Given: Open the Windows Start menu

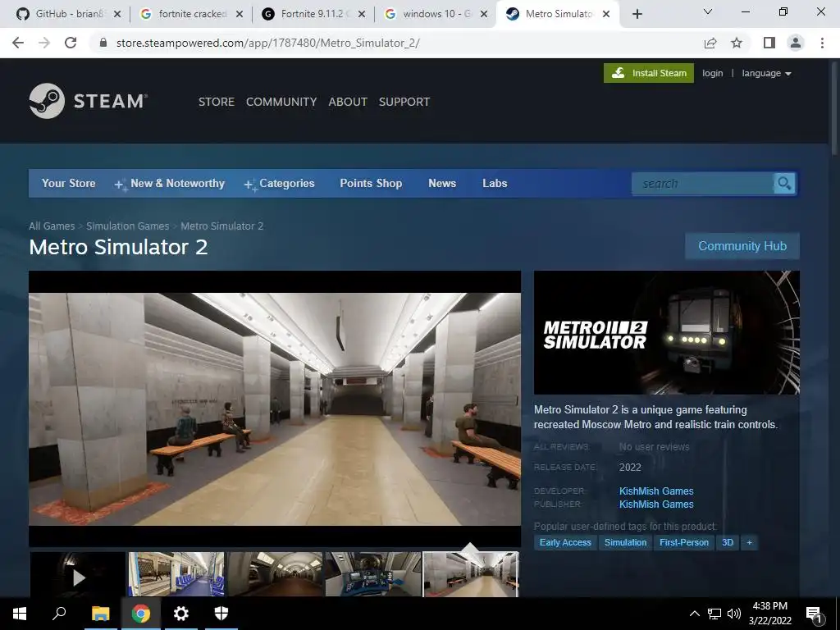Looking at the screenshot, I should (20, 614).
